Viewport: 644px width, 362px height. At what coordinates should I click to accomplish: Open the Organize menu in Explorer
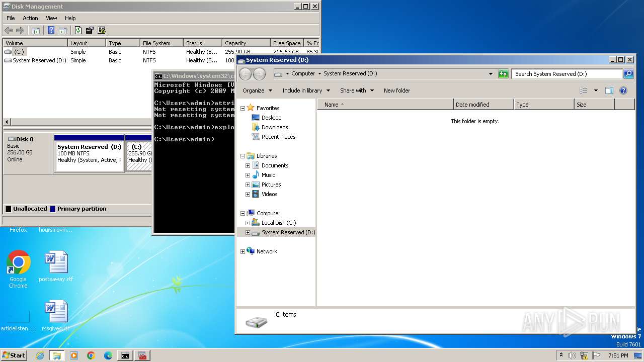point(257,90)
